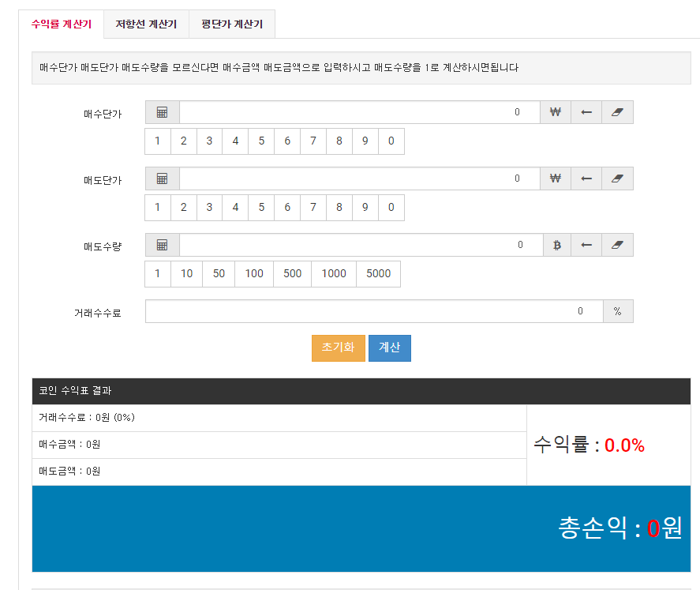Clear 매수단가 with the eraser icon

(617, 112)
